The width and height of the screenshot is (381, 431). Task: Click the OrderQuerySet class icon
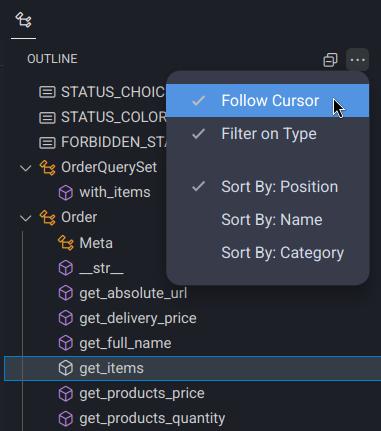coord(48,167)
